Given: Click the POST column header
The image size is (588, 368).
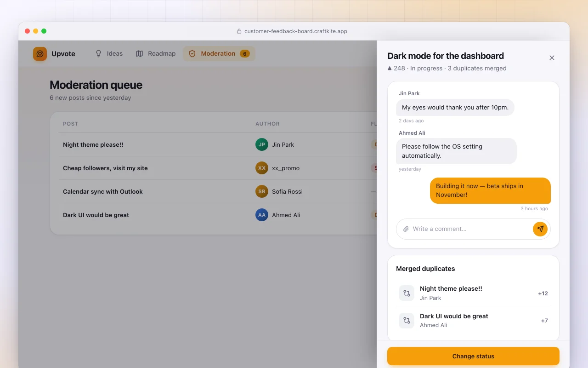Looking at the screenshot, I should 70,124.
